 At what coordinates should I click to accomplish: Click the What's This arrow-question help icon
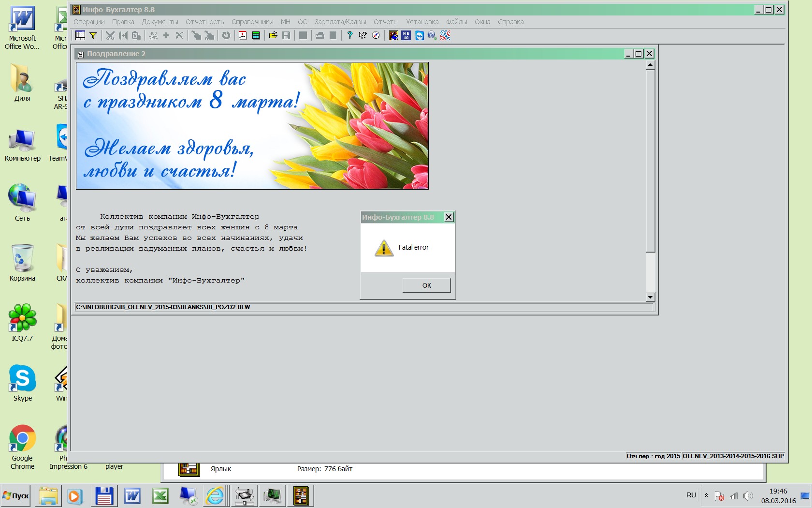[362, 35]
